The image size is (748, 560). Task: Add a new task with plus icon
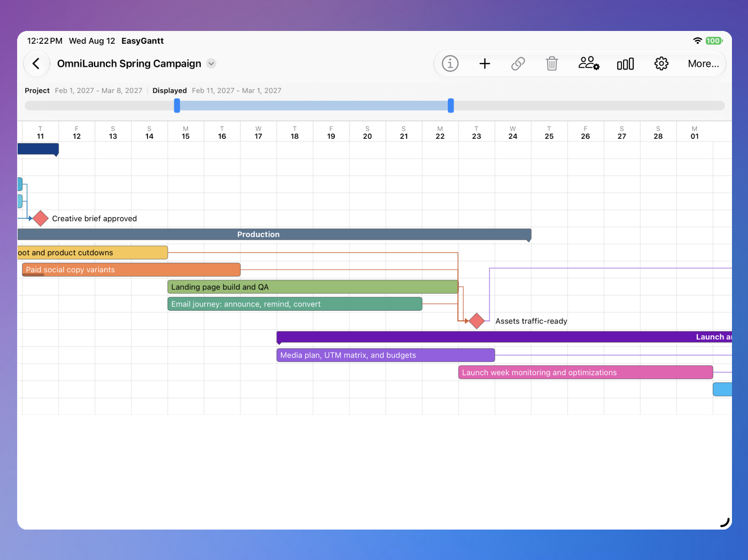click(485, 64)
